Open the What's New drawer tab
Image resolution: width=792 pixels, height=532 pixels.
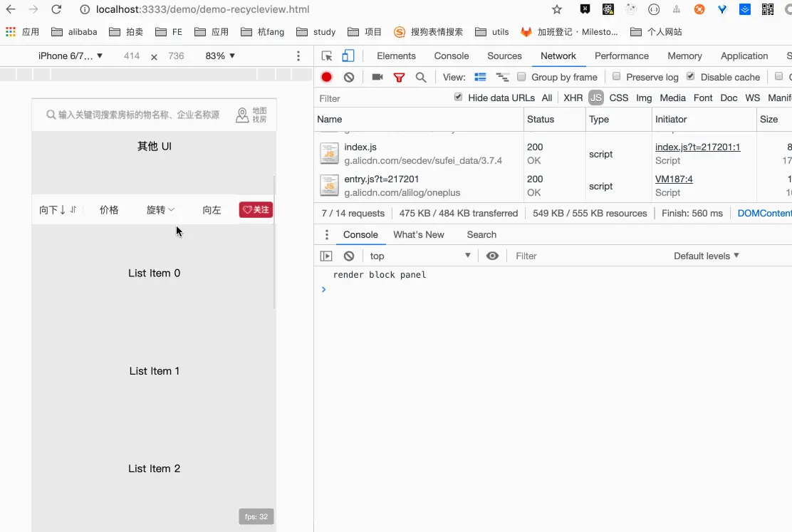[x=419, y=235]
